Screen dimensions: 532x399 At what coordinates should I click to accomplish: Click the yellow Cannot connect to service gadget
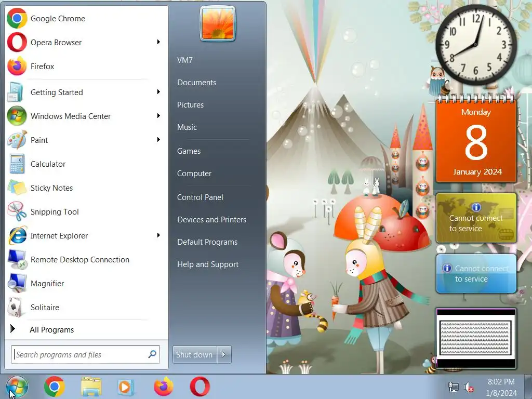tap(476, 218)
